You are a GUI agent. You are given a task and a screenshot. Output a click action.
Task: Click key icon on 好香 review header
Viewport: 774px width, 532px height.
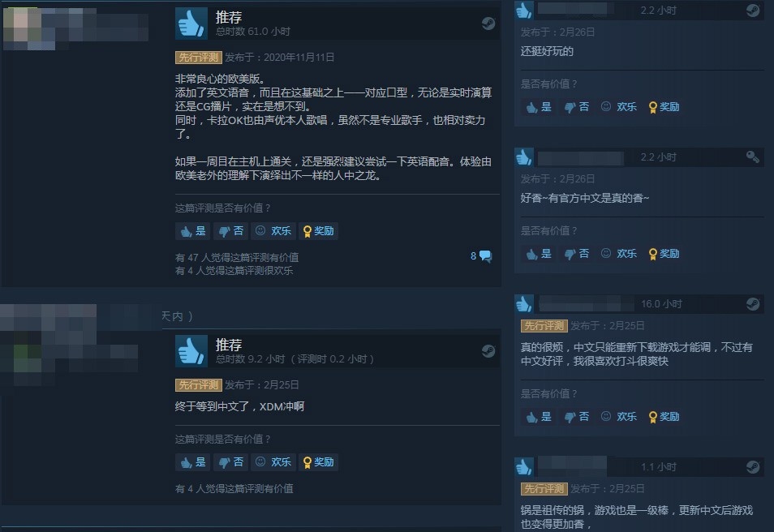[x=753, y=157]
